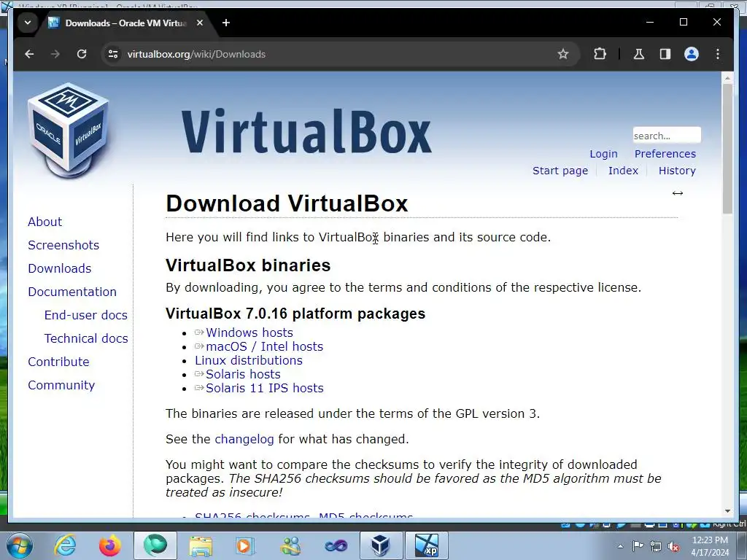Open the Action Center flag icon
Viewport: 747px width, 560px height.
[x=638, y=546]
